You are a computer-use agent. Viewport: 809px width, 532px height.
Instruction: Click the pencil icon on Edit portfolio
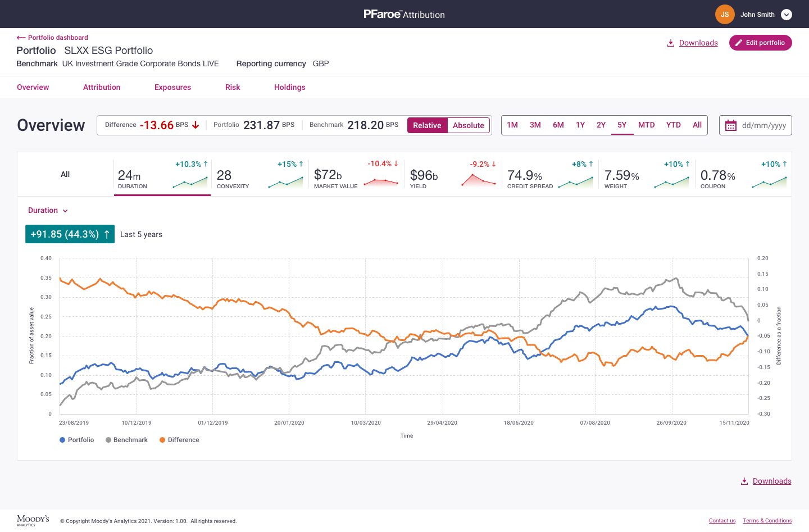point(739,43)
